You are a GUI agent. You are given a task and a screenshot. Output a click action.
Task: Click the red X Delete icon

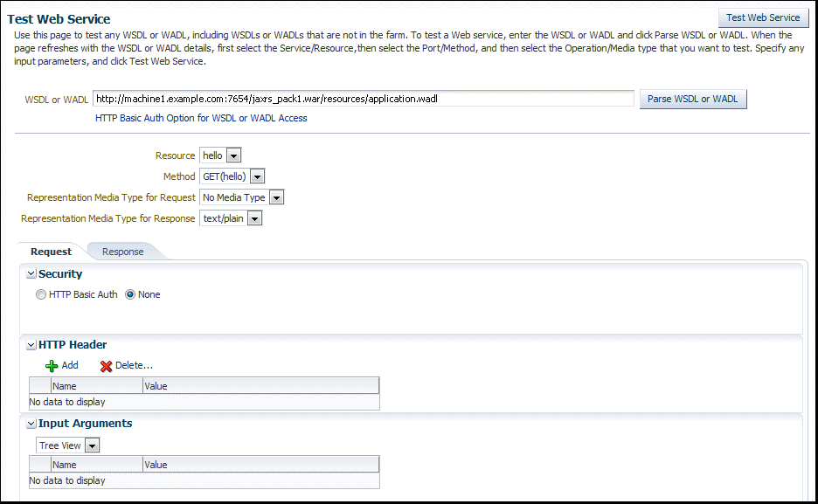coord(106,366)
